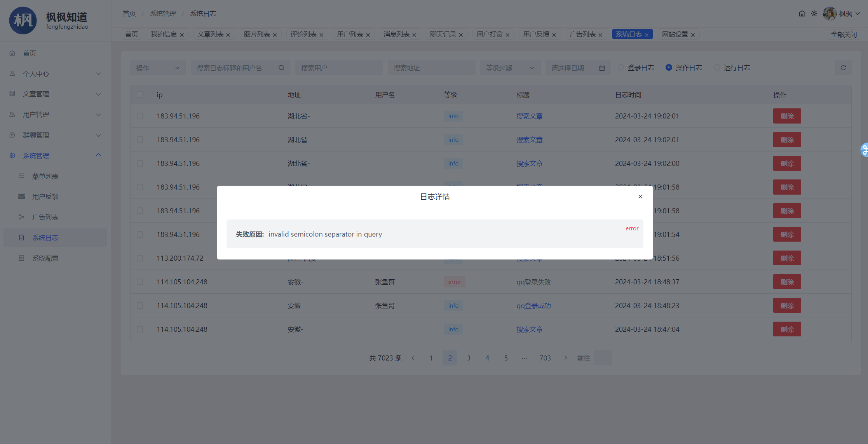Select the 运行日志 radio button

pyautogui.click(x=717, y=68)
